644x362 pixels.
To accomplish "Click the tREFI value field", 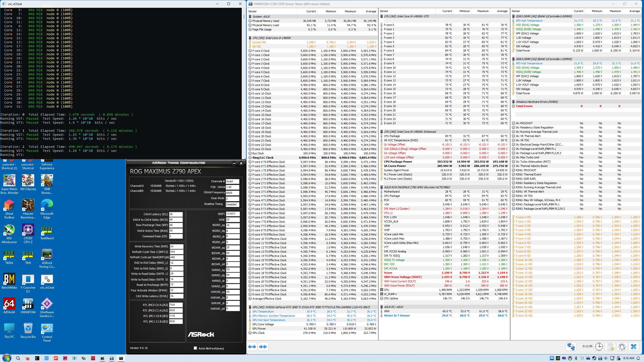I will point(233,214).
